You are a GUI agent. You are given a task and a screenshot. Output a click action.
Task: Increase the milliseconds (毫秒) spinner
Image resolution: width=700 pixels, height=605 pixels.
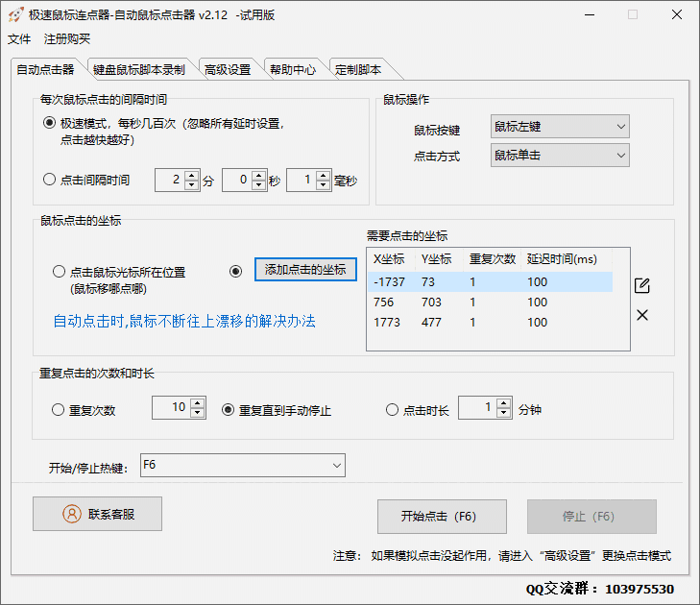tap(324, 175)
